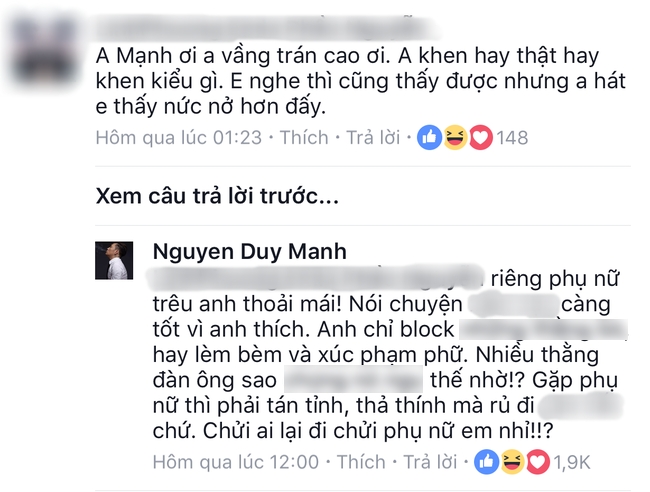Click the laughing emoji on first comment

tap(455, 138)
